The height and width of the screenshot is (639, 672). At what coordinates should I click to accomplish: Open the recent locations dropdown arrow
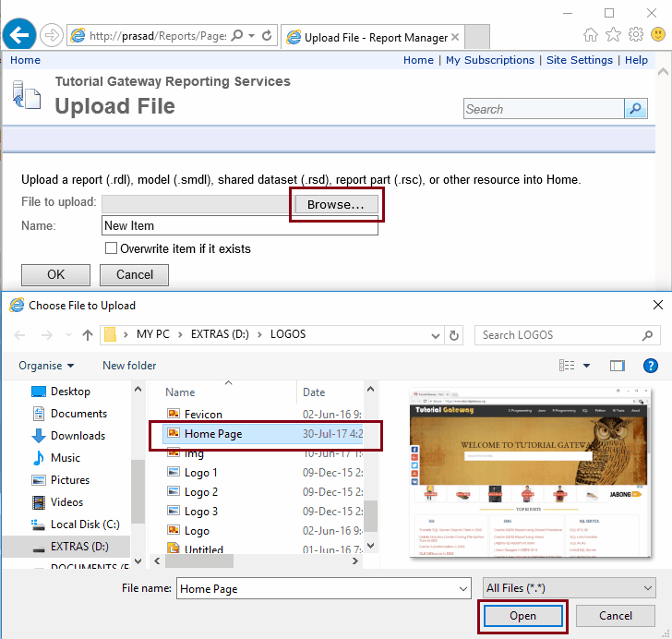[x=68, y=335]
